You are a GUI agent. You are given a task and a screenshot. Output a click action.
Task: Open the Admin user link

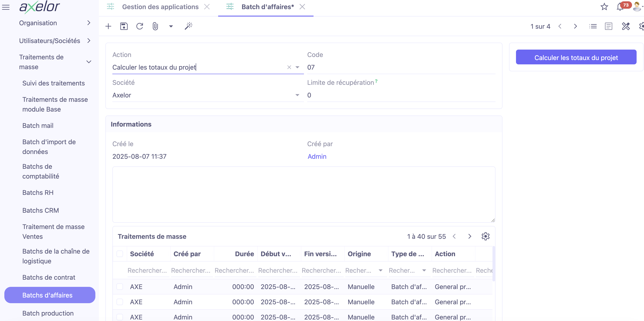click(317, 156)
